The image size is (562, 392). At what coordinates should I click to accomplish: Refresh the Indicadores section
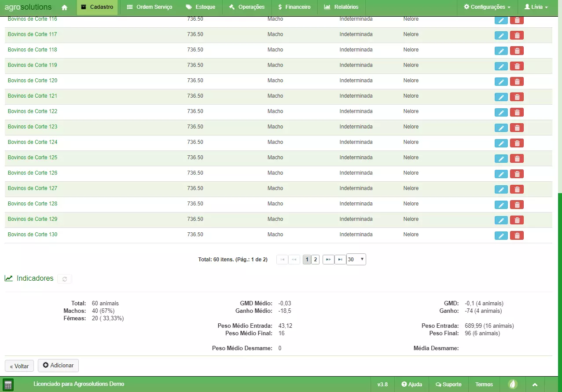[65, 279]
